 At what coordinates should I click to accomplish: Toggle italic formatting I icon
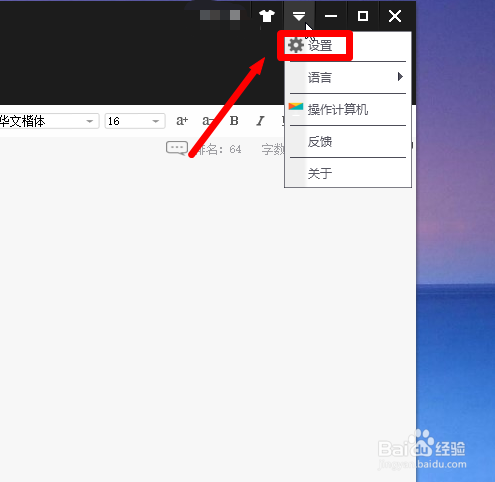pyautogui.click(x=260, y=121)
